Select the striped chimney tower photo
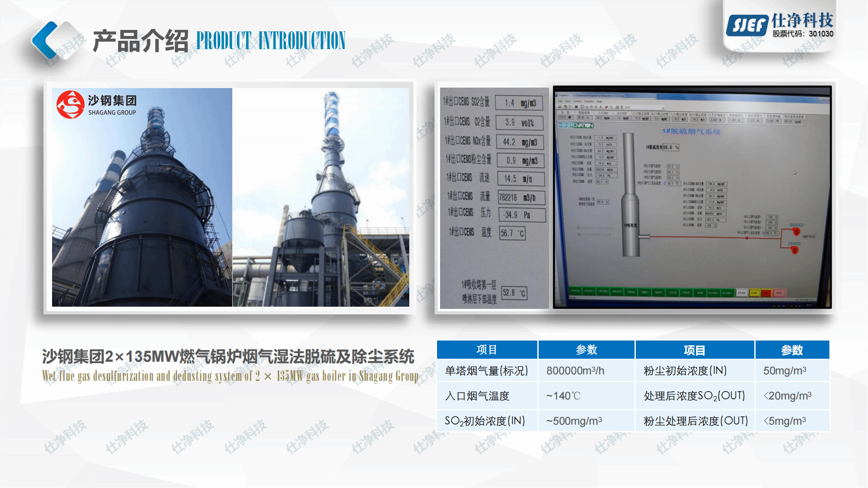 [x=321, y=197]
